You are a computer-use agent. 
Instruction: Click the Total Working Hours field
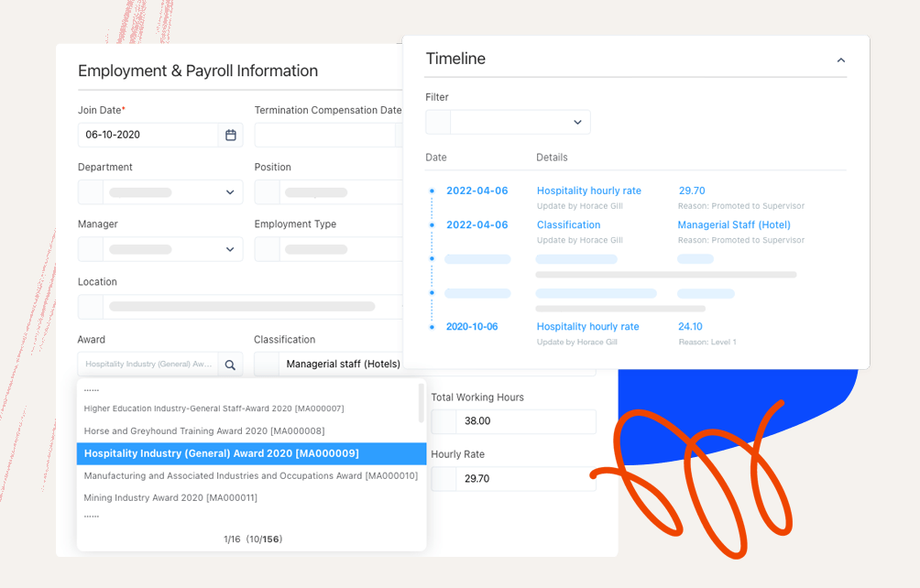(x=513, y=421)
